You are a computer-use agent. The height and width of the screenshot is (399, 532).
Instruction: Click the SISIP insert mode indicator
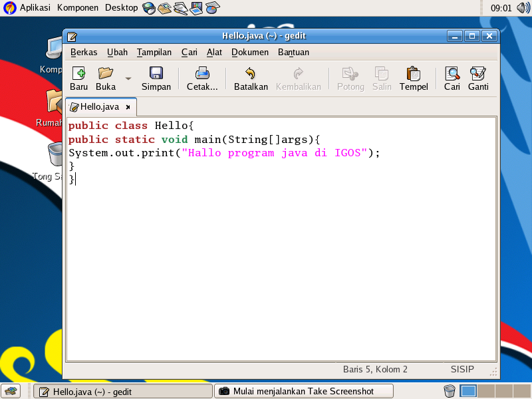(462, 369)
